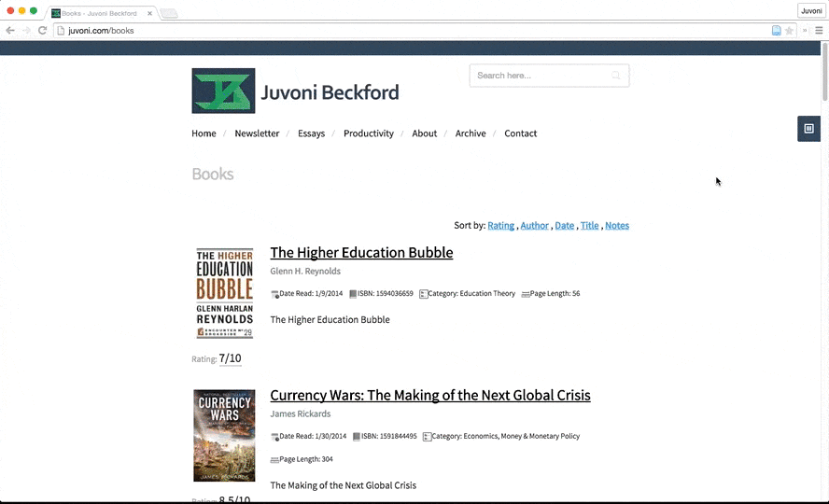
Task: Click the blue extension icon in address bar
Action: tap(776, 31)
